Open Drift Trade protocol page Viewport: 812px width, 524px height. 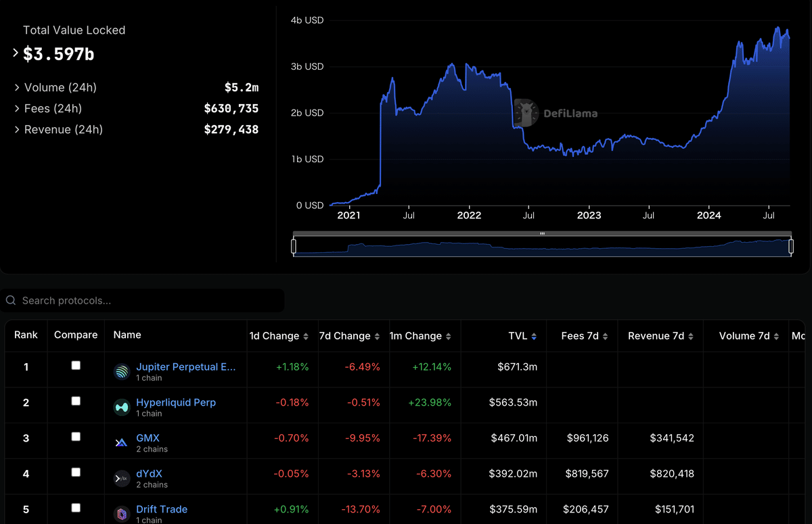tap(162, 509)
